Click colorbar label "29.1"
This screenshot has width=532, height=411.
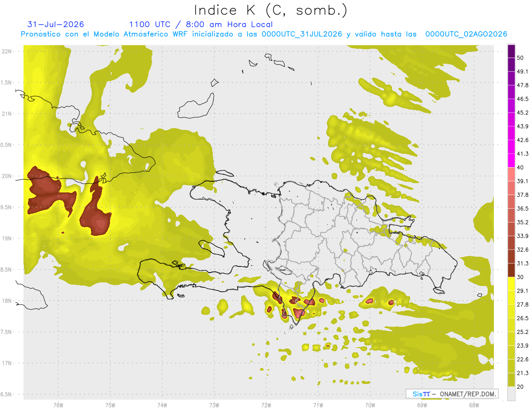tap(523, 290)
